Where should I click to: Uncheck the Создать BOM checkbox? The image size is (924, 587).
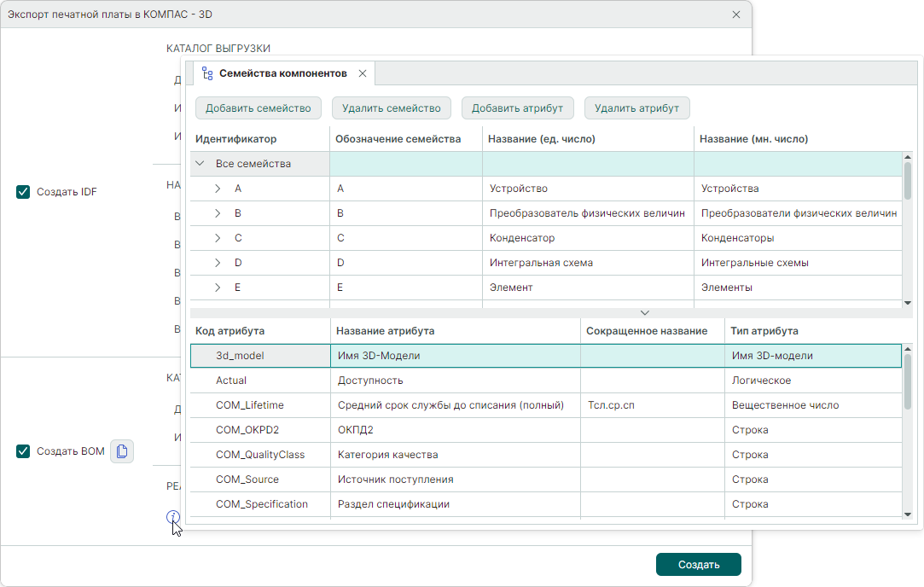tap(23, 451)
